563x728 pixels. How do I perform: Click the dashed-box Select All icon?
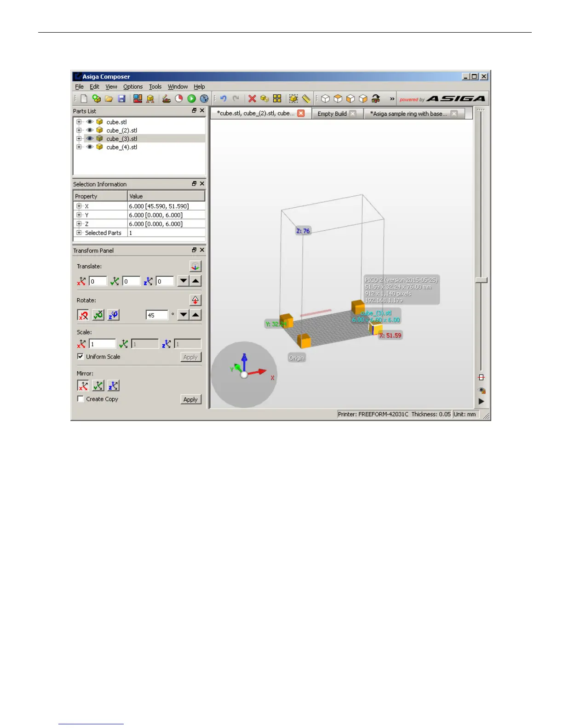(293, 98)
